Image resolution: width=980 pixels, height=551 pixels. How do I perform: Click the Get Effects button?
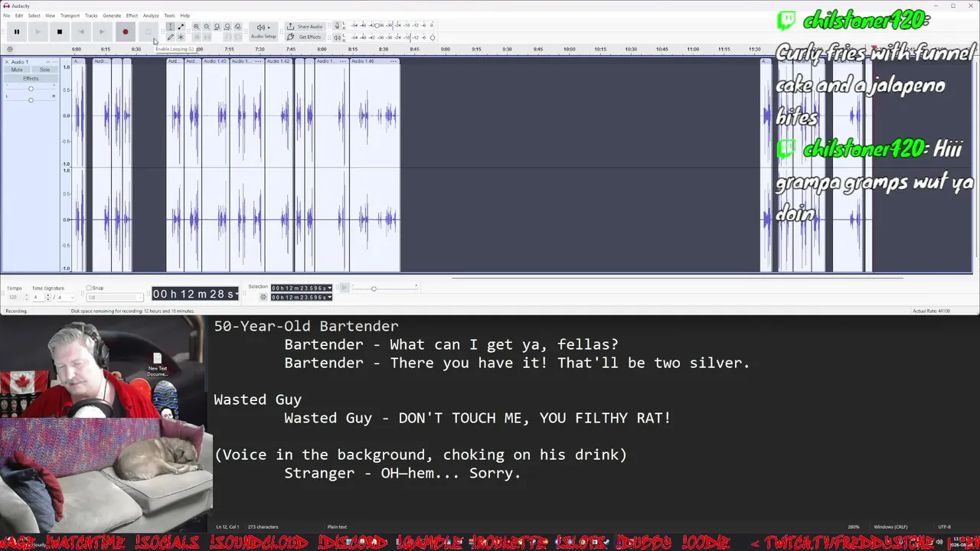click(x=305, y=37)
